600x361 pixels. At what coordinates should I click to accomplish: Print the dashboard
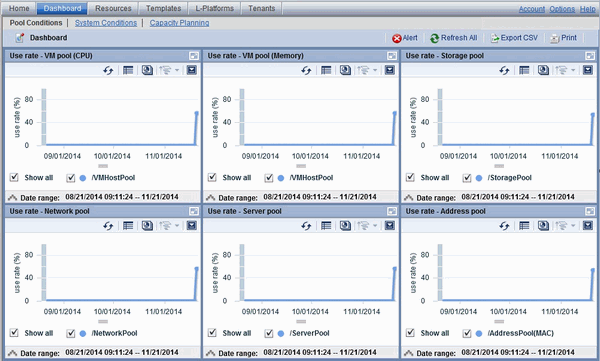563,38
